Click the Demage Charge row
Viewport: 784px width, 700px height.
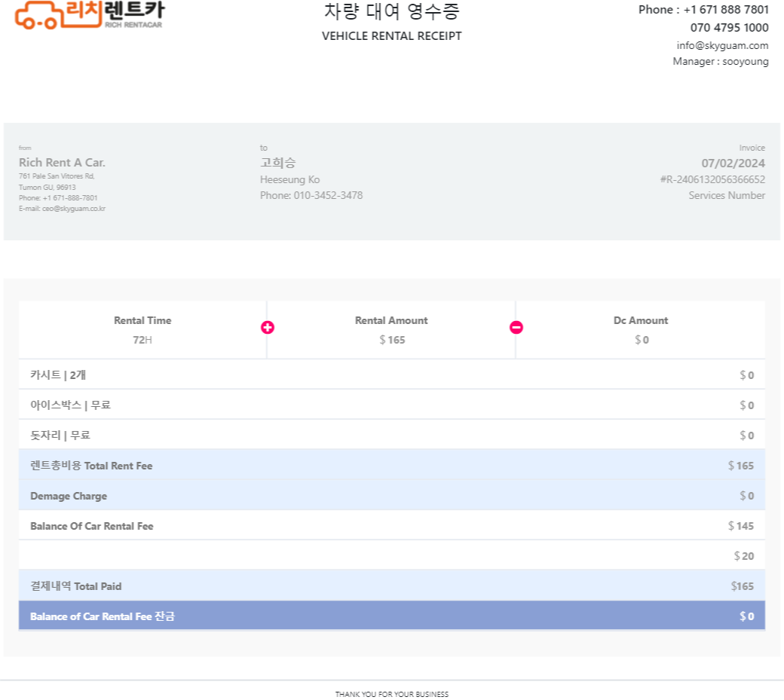(391, 496)
